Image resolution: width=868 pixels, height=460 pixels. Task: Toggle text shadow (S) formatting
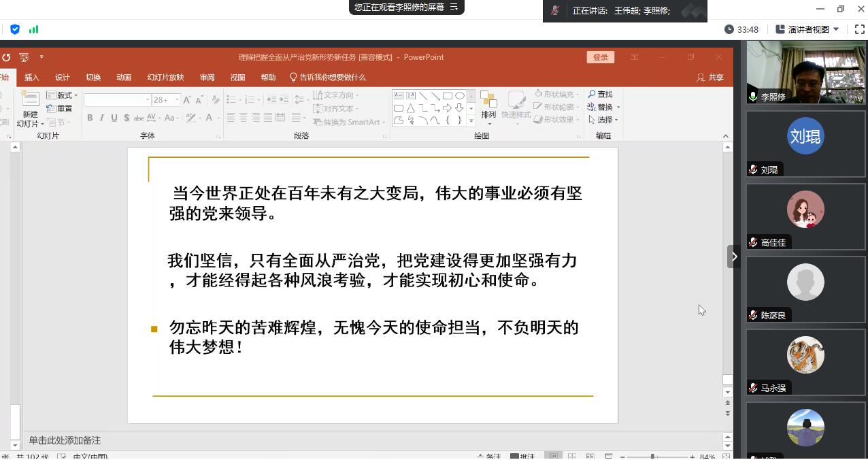127,118
